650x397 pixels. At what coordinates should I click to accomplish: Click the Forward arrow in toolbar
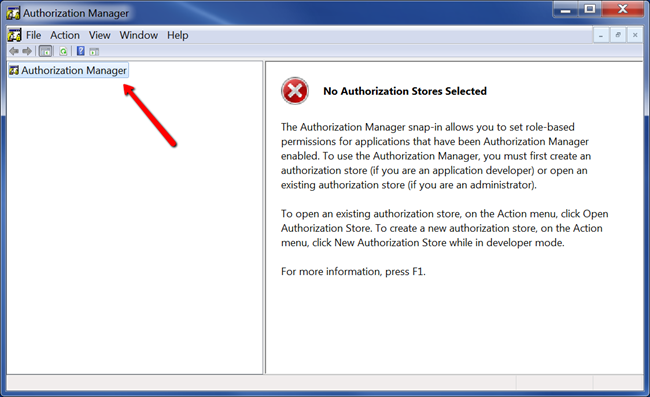point(27,51)
